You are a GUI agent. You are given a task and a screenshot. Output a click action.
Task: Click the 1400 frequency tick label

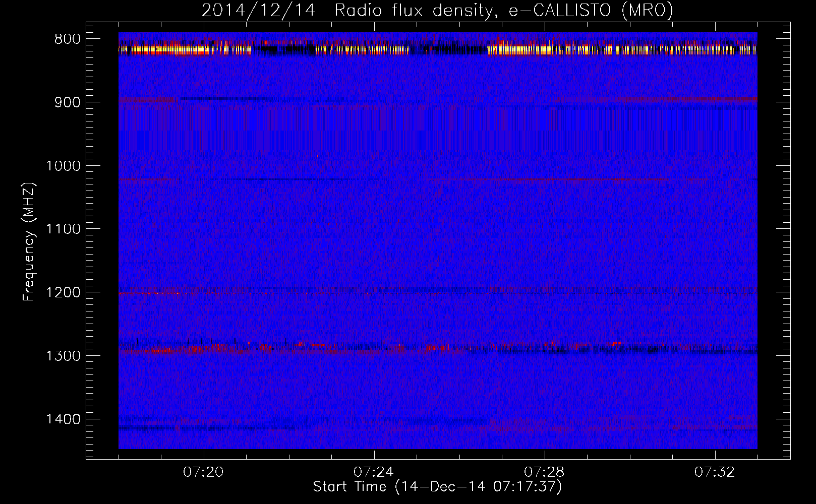pyautogui.click(x=63, y=419)
